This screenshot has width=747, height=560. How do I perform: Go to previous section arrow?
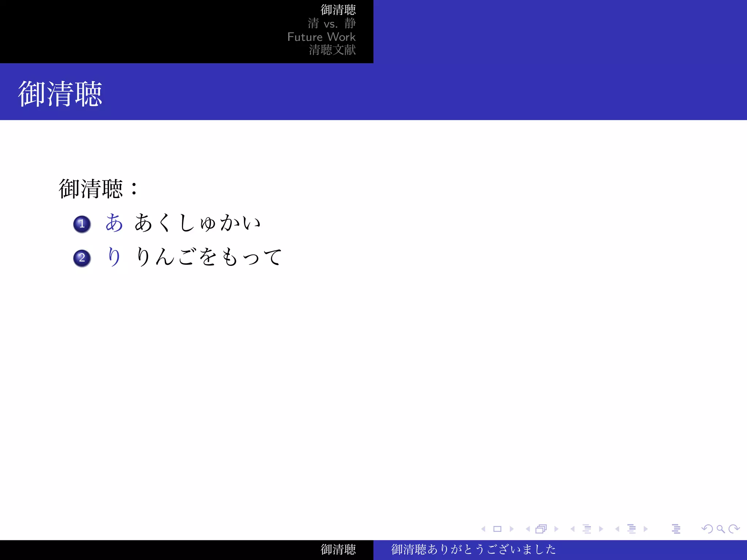pos(617,529)
